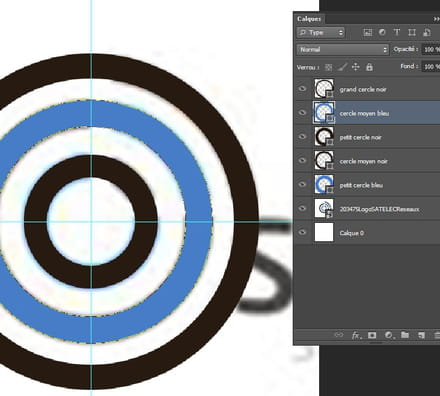Click the large outer black ring on canvas
The height and width of the screenshot is (396, 440).
[x=247, y=221]
